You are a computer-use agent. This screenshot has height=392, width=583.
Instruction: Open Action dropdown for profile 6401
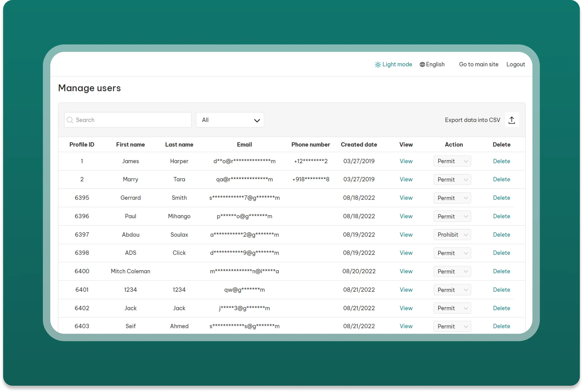[x=452, y=290]
